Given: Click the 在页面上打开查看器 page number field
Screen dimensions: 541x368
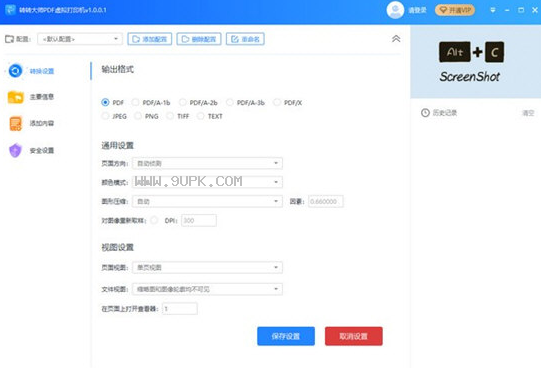Looking at the screenshot, I should click(x=180, y=309).
